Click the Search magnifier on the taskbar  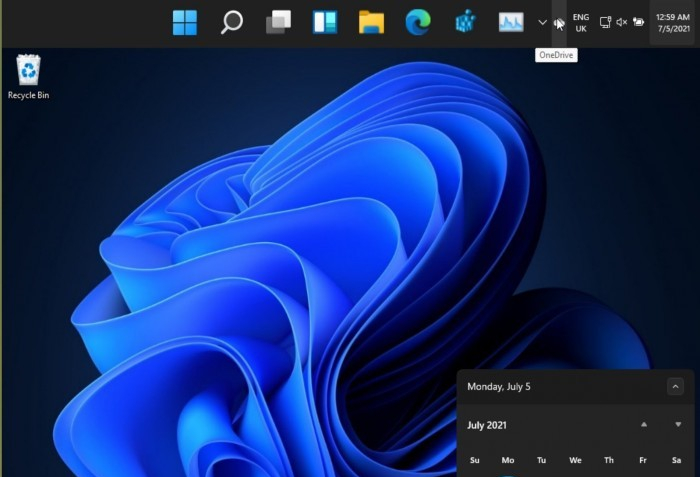pos(231,22)
